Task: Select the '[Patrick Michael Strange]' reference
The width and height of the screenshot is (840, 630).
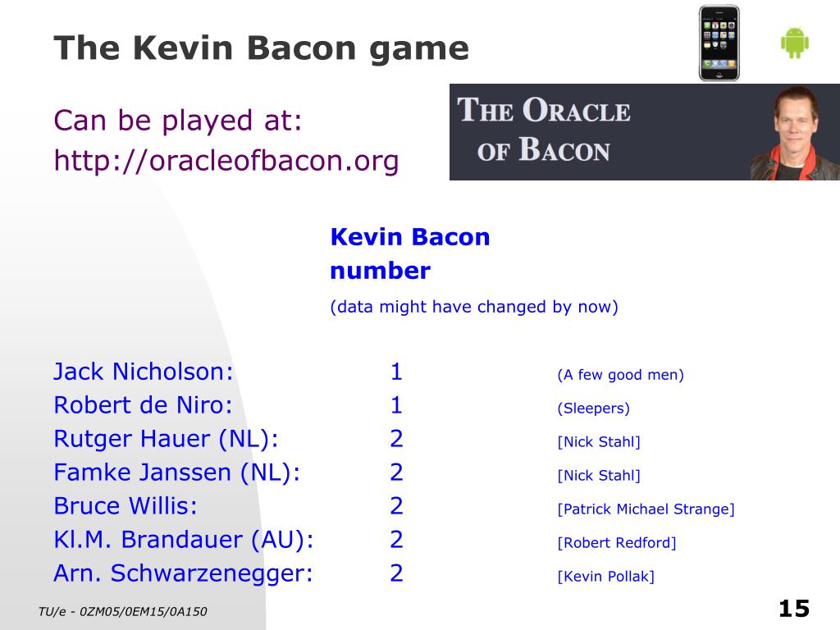Action: coord(646,509)
